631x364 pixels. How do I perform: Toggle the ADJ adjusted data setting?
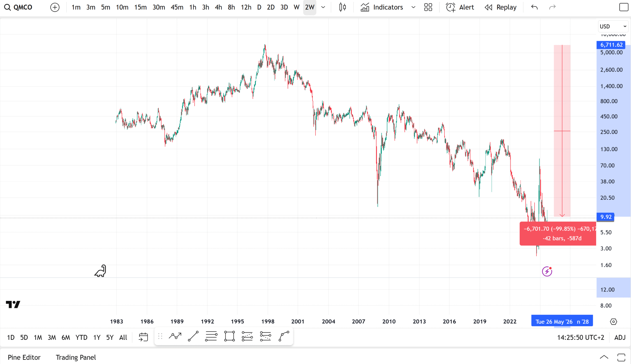620,337
